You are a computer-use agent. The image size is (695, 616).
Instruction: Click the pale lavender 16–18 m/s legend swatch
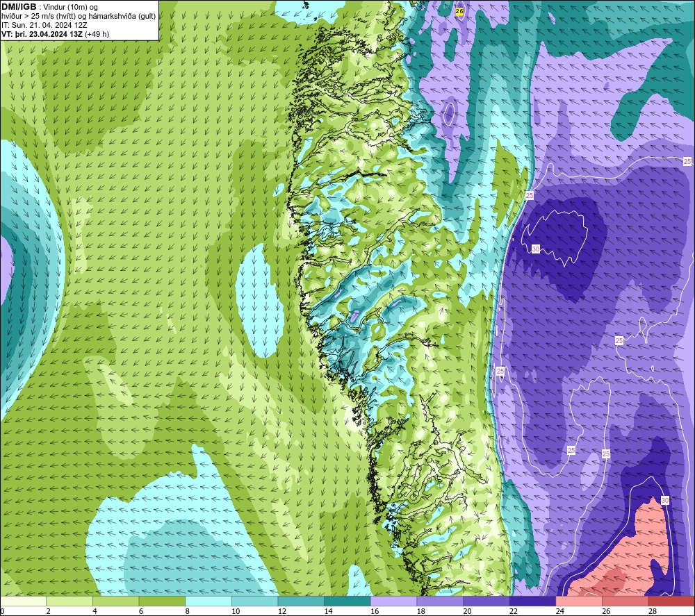point(393,601)
